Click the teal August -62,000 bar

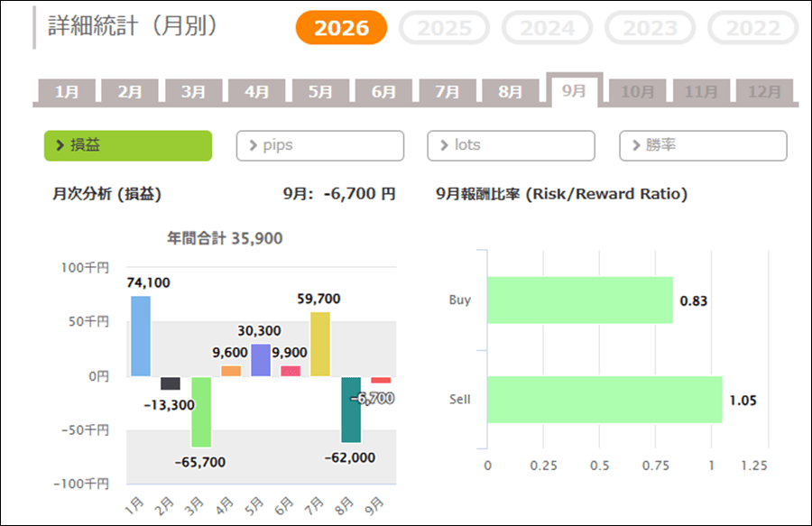351,410
